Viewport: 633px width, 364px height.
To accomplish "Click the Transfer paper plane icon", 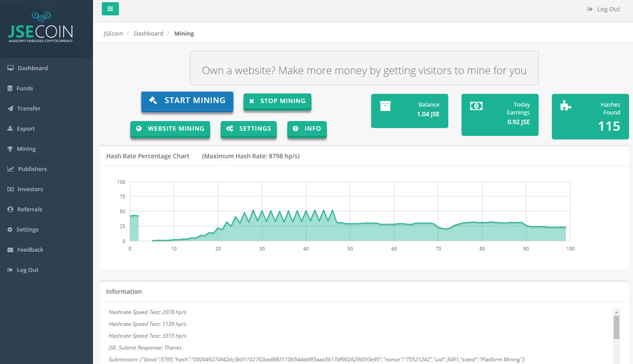I will coord(11,108).
